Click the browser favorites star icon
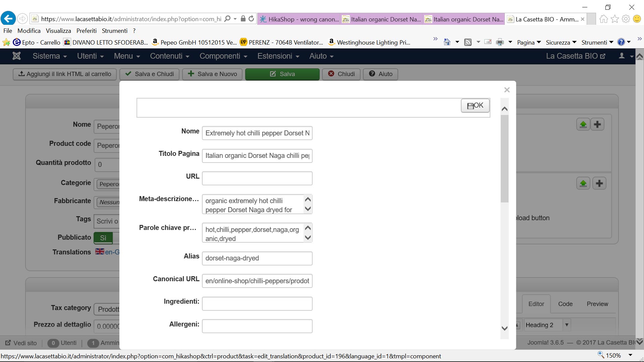 coord(614,19)
